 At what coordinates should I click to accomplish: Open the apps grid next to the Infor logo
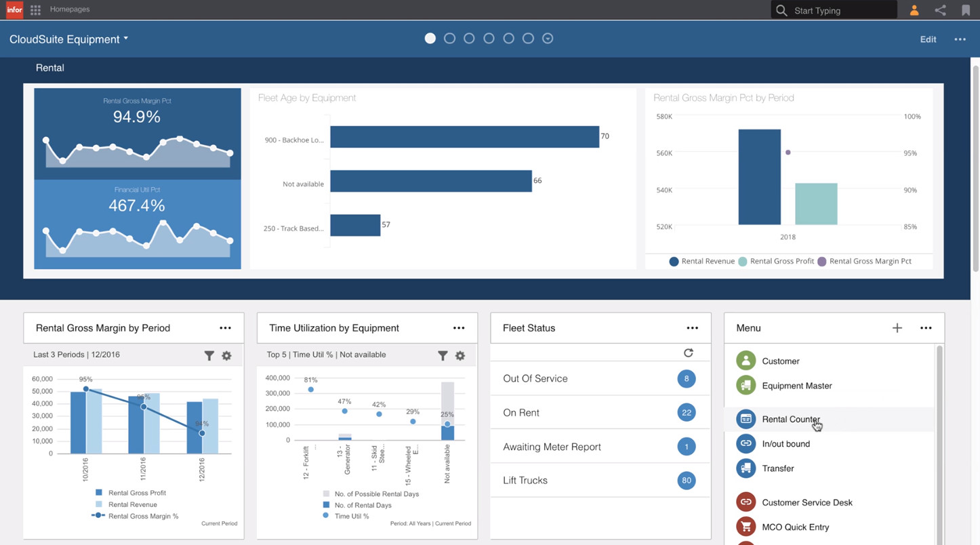(x=35, y=9)
